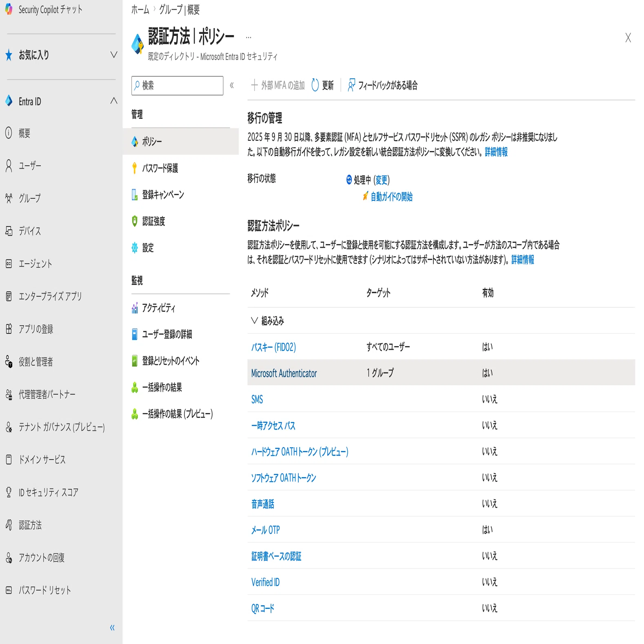Click the グループ people icon
Screen dimensions: 644x644
point(9,198)
